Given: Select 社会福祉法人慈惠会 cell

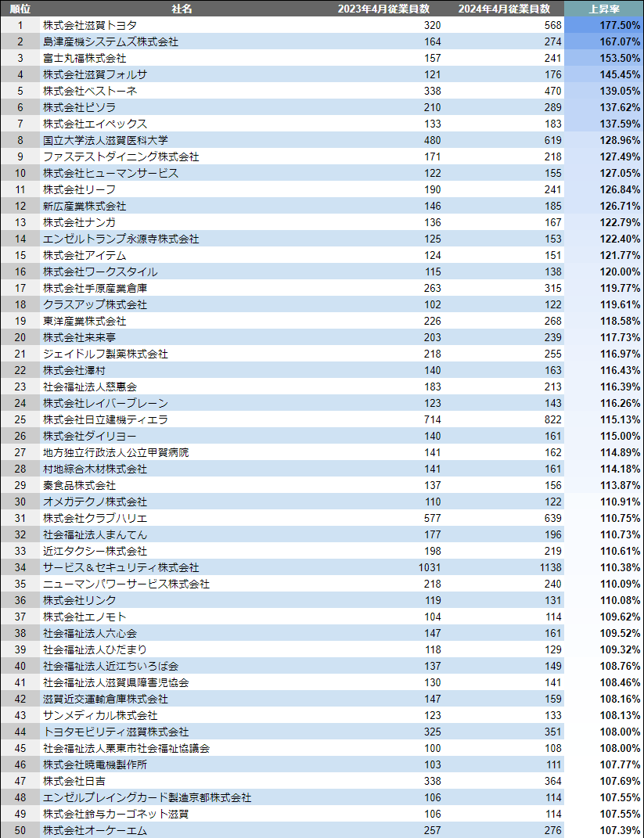Looking at the screenshot, I should coord(182,387).
